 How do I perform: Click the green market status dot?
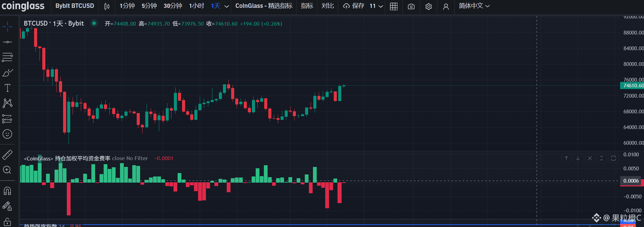pyautogui.click(x=94, y=23)
